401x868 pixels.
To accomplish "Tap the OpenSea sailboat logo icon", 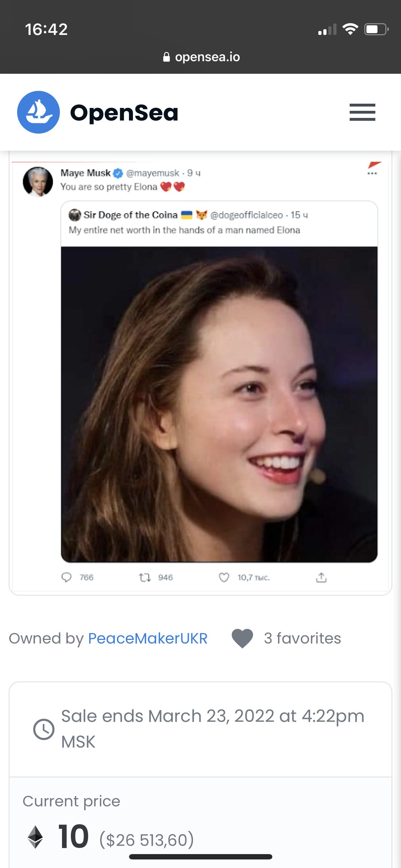I will (x=38, y=112).
